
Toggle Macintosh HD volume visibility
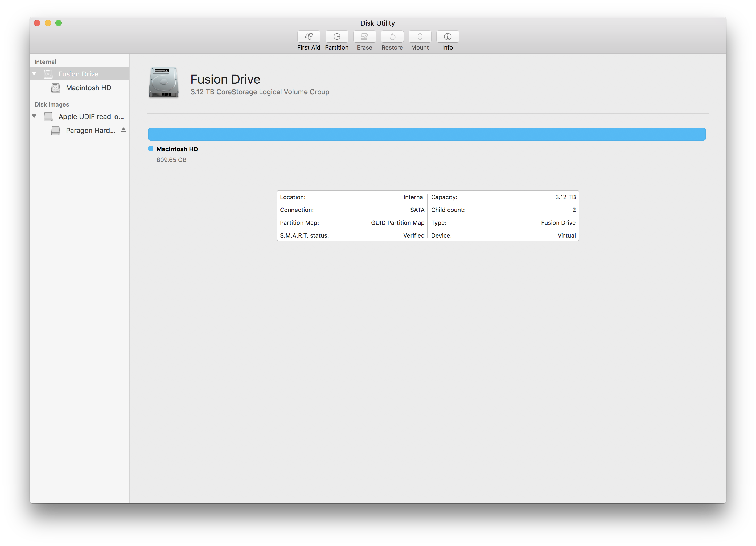pyautogui.click(x=37, y=74)
